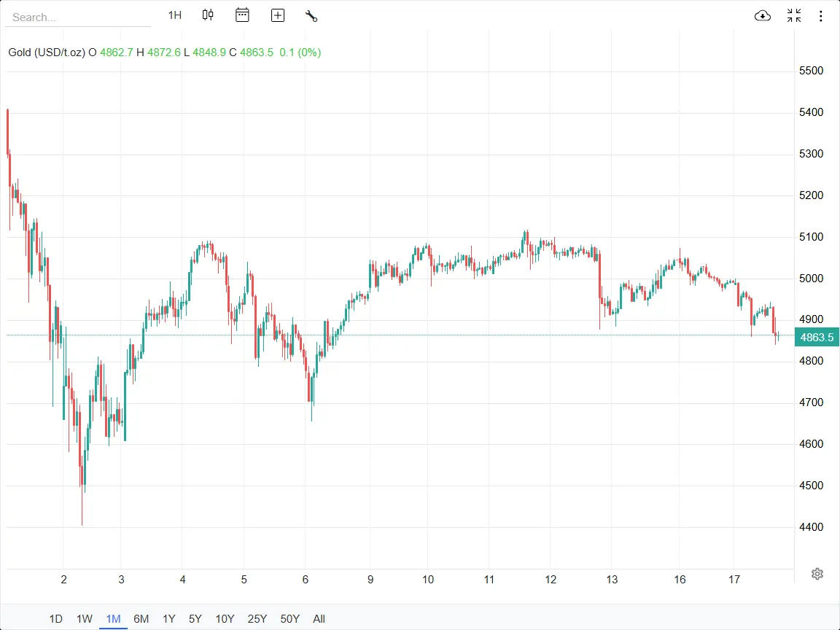Open the calendar date range picker
Viewport: 840px width, 630px height.
(242, 15)
